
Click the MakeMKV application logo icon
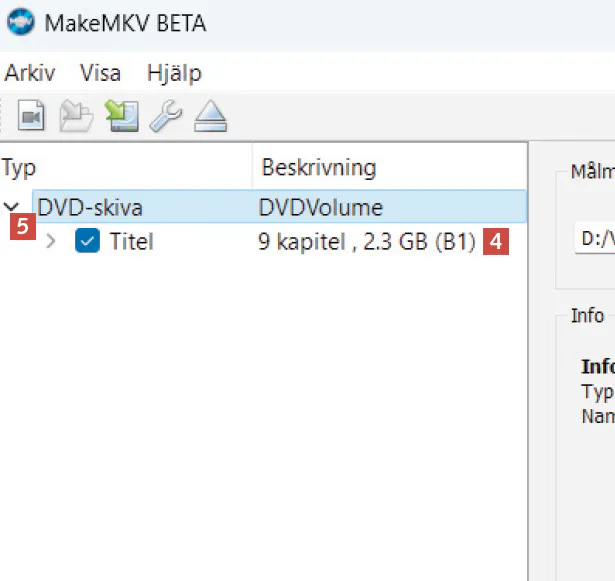(x=20, y=22)
